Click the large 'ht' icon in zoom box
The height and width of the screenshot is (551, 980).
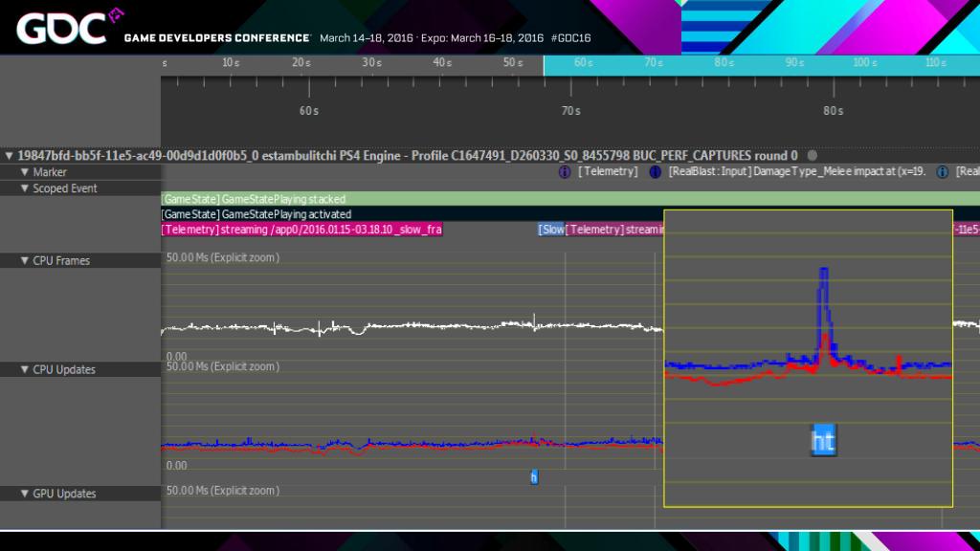tap(823, 440)
